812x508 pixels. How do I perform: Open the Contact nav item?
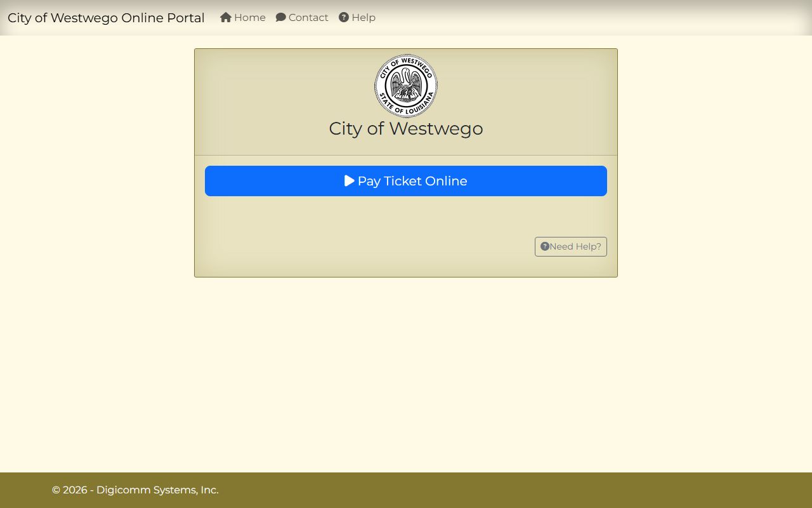click(302, 18)
